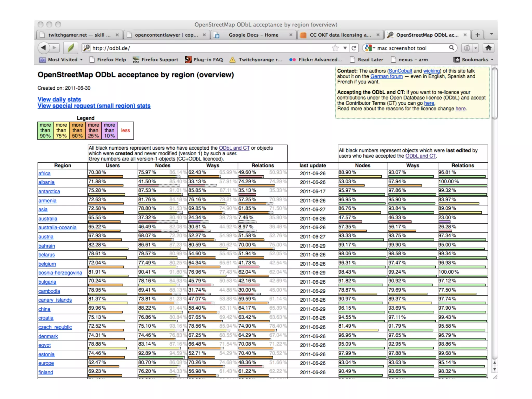The height and width of the screenshot is (399, 532).
Task: Close the Google Docs - Home tab
Action: pos(291,35)
